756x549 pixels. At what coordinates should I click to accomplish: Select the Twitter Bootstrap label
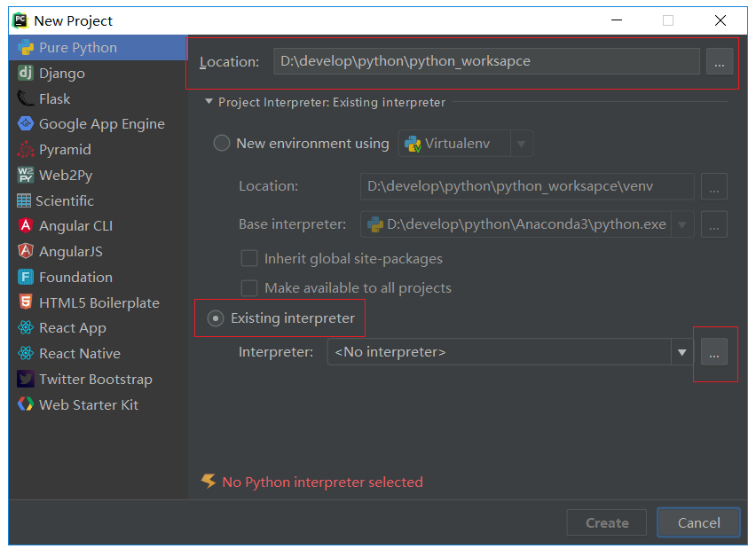(96, 379)
